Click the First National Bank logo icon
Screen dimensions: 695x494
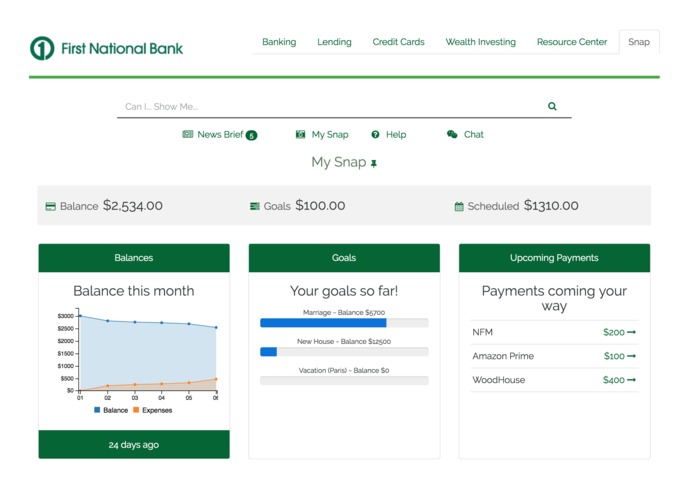click(42, 48)
